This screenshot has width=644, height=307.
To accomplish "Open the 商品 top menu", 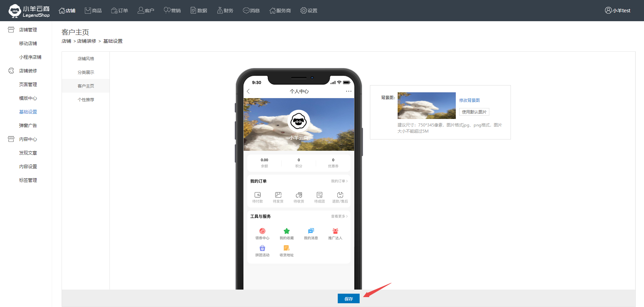I will 93,11.
